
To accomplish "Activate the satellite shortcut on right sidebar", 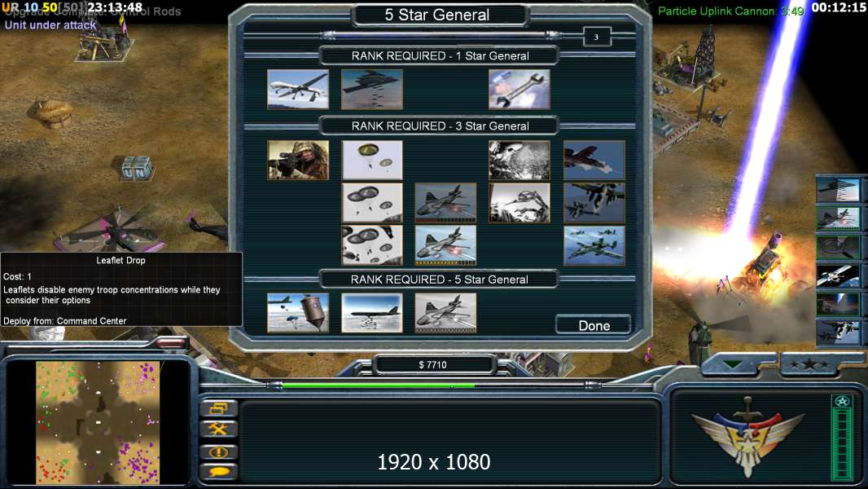I will click(x=838, y=275).
